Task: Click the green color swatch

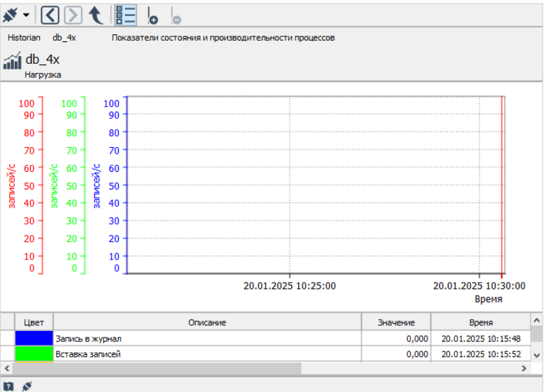Action: 34,354
